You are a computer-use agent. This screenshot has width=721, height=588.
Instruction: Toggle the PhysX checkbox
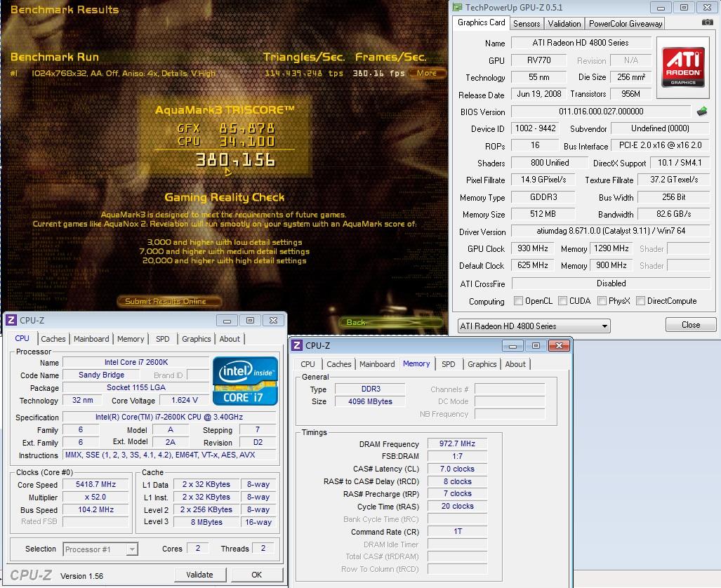pos(602,301)
